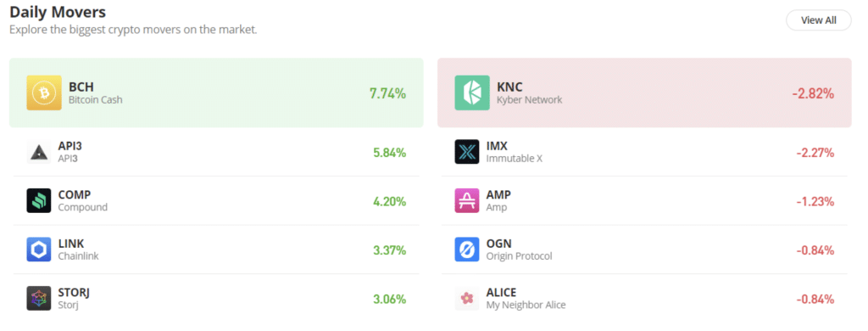Click the Immutable X icon
The image size is (868, 331).
tap(467, 152)
